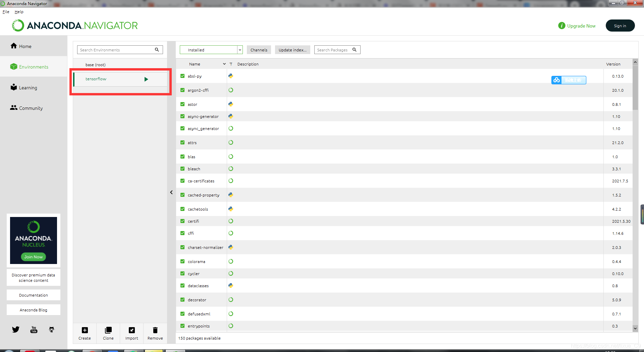The image size is (644, 352).
Task: Launch the tensorflow environment play button
Action: tap(146, 79)
